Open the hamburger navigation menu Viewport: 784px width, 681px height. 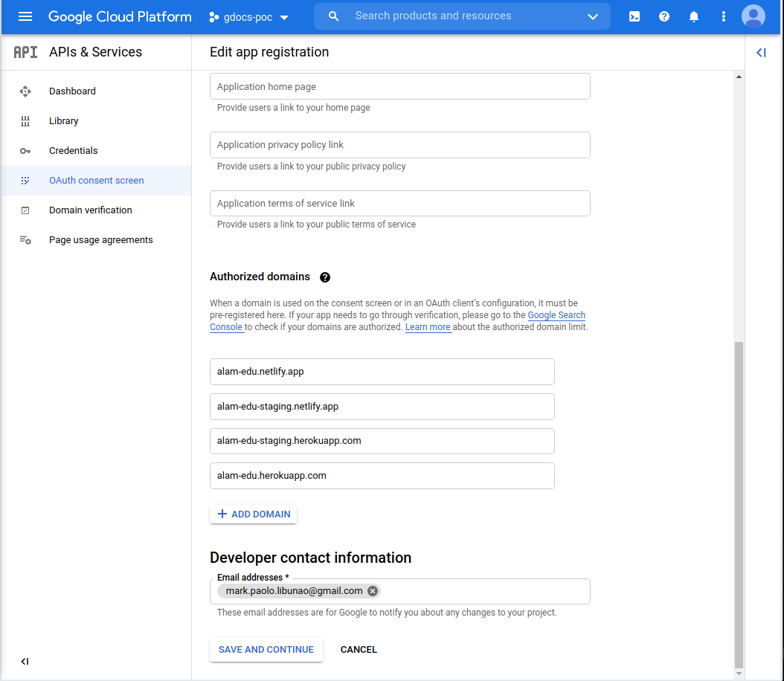tap(25, 16)
